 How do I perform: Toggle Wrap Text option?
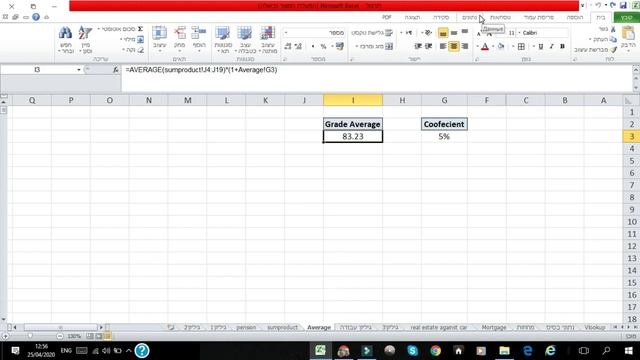tap(372, 33)
